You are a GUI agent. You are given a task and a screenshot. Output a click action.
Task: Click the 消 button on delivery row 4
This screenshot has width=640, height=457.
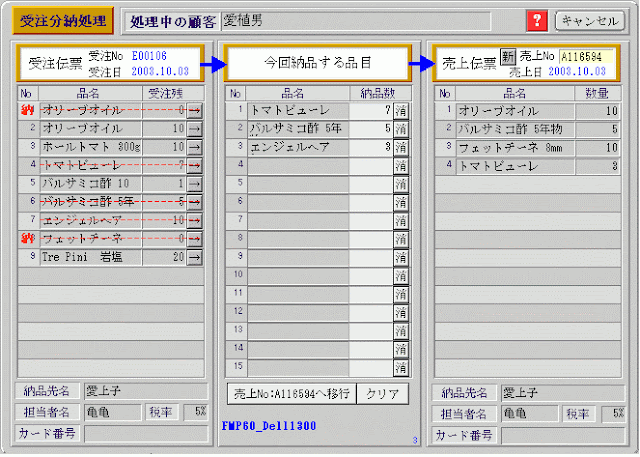pyautogui.click(x=401, y=166)
